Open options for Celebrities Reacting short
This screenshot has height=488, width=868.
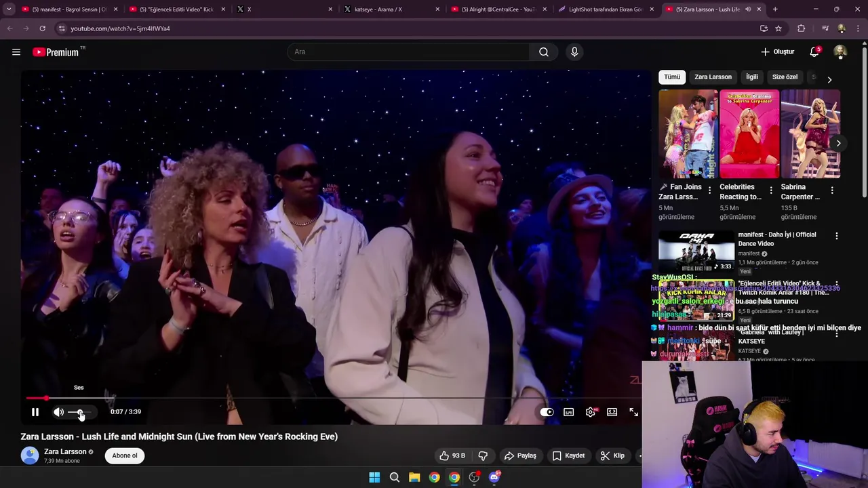pyautogui.click(x=771, y=190)
